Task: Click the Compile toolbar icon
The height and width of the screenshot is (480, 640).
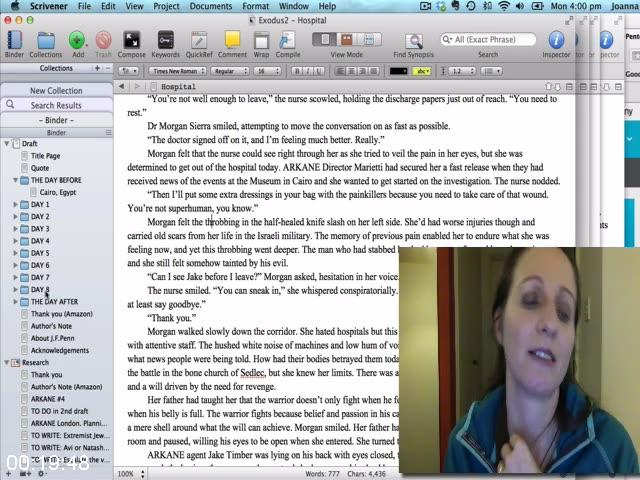Action: click(x=287, y=41)
